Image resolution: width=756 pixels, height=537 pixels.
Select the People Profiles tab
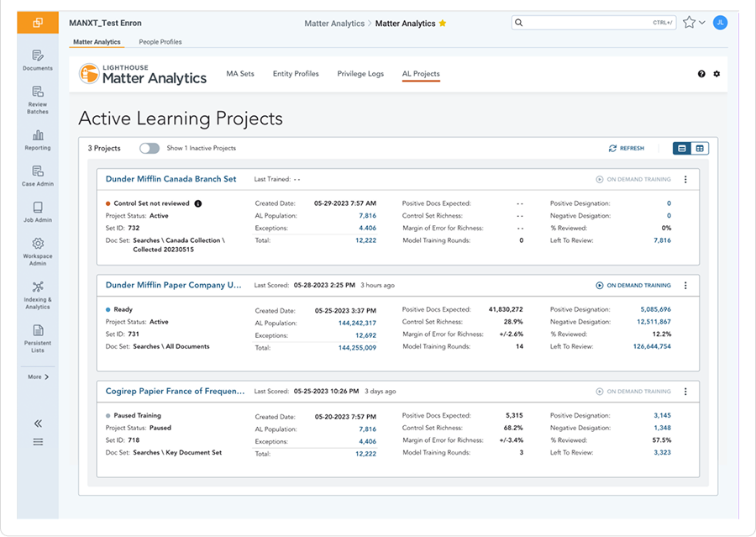(160, 42)
